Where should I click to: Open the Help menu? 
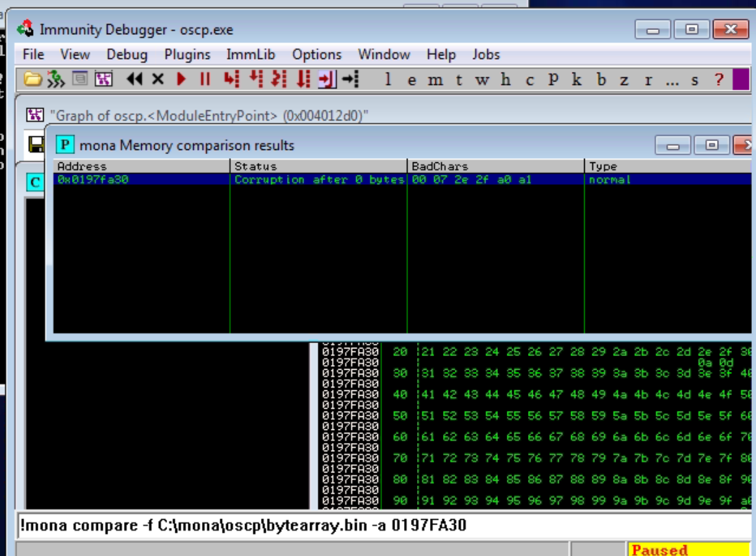click(441, 55)
